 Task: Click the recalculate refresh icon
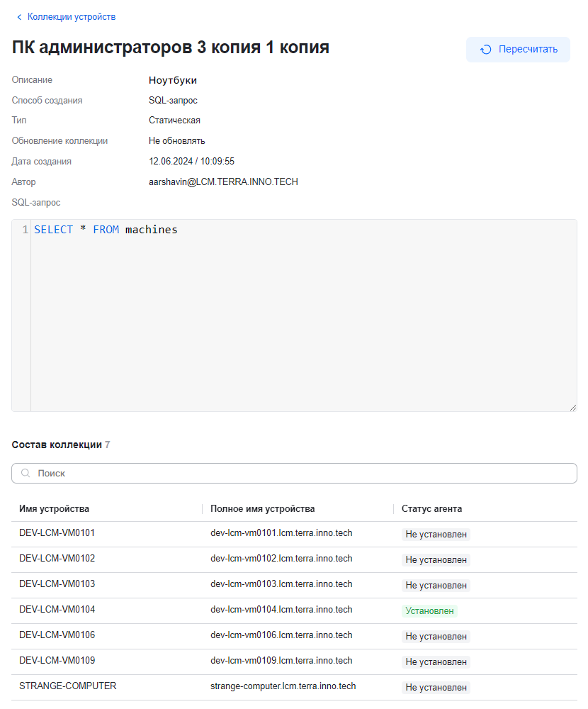pos(486,50)
